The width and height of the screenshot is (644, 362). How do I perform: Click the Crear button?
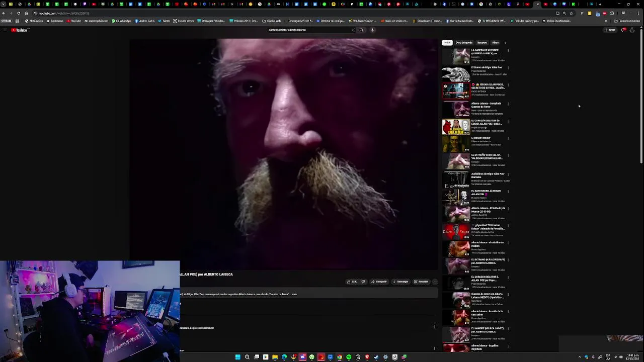click(610, 30)
